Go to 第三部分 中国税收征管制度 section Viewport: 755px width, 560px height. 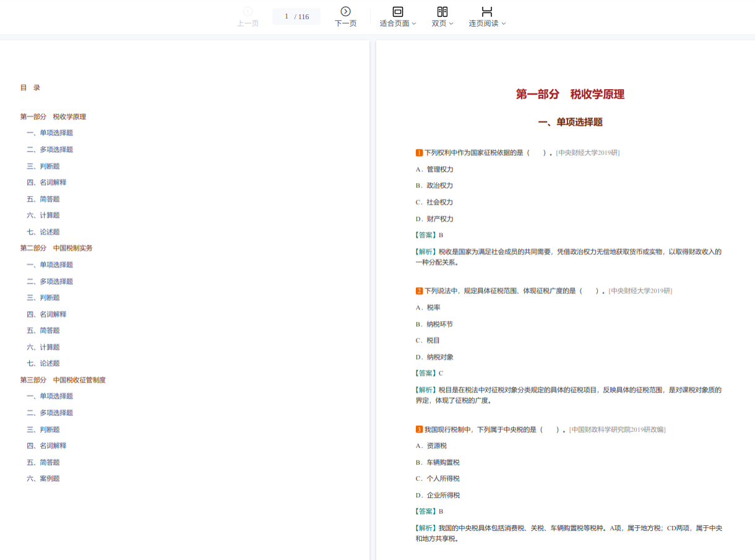click(63, 380)
